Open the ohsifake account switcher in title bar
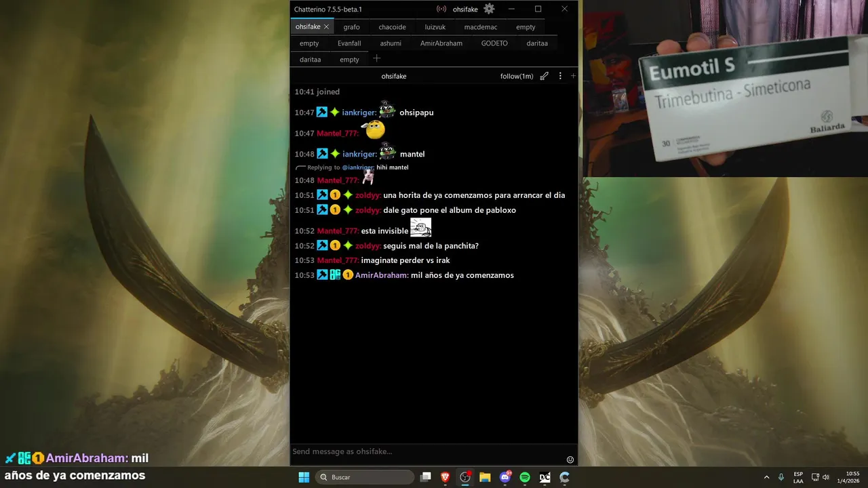The width and height of the screenshot is (868, 488). [x=465, y=9]
